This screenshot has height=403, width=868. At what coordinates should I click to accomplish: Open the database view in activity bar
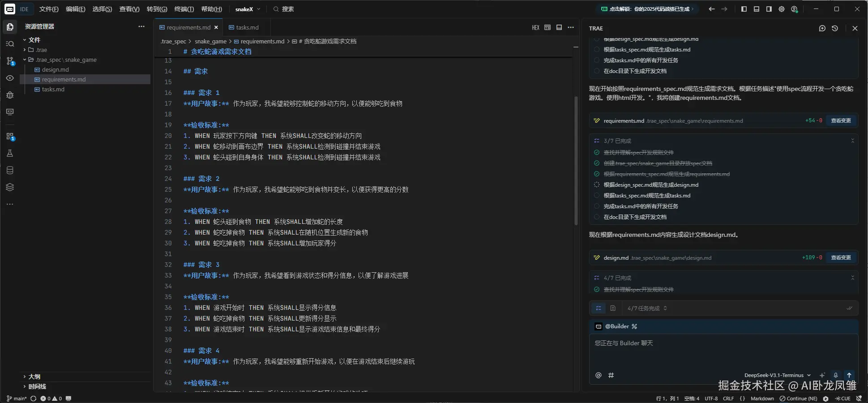point(10,170)
